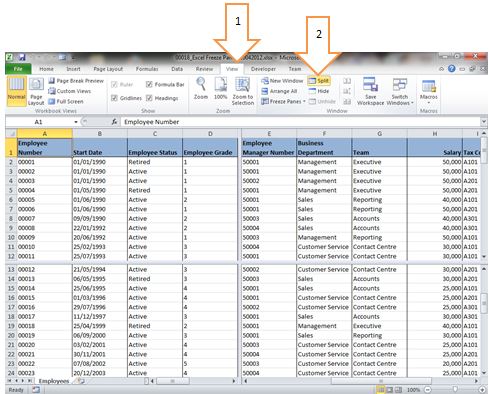This screenshot has height=394, width=489.
Task: Click the Business Department header cell
Action: pos(324,147)
